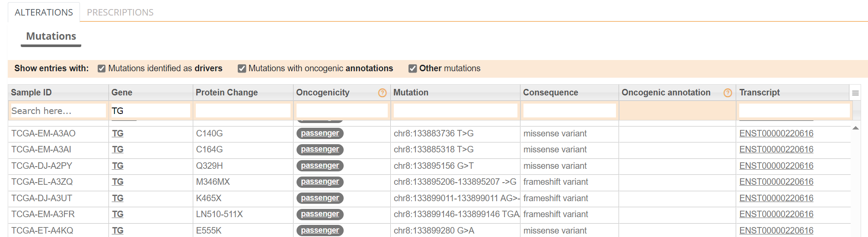868x237 pixels.
Task: Open the TG gene link for TCGA-EM-A3AI
Action: tap(118, 149)
